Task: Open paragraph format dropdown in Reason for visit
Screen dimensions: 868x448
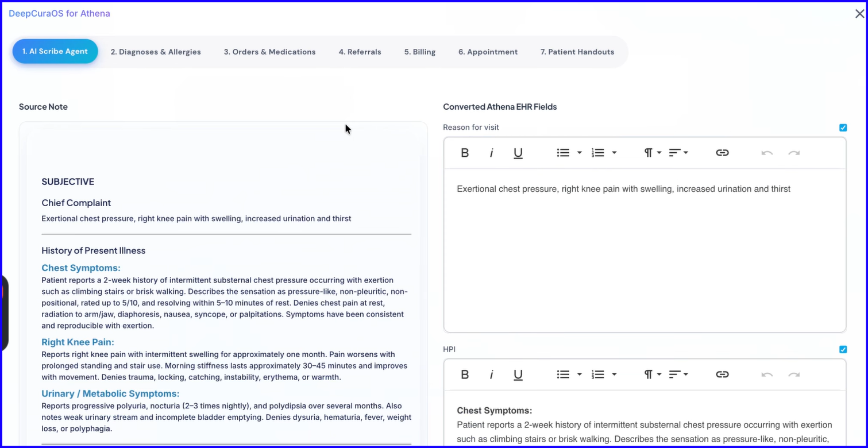Action: (x=653, y=153)
